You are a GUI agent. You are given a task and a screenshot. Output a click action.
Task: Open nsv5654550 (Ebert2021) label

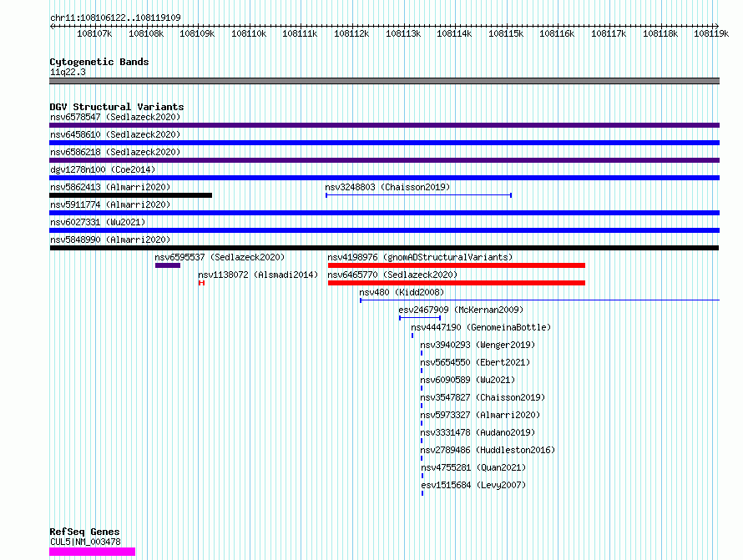475,362
